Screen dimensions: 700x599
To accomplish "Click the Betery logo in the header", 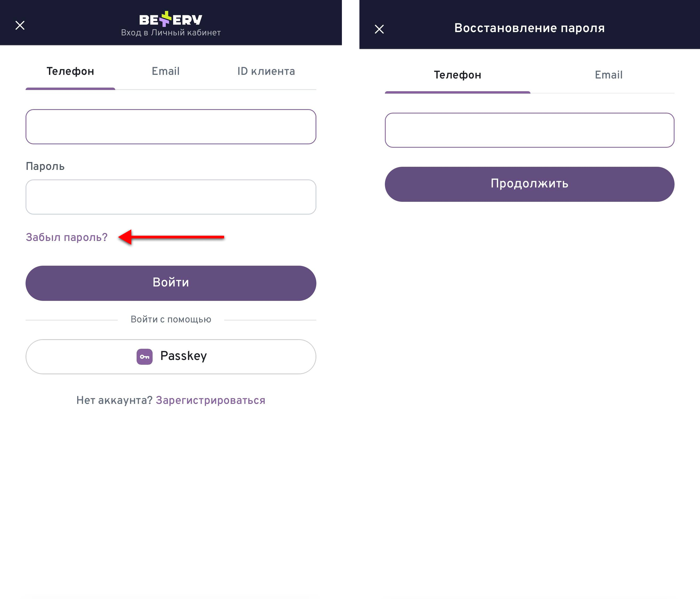I will (x=171, y=19).
